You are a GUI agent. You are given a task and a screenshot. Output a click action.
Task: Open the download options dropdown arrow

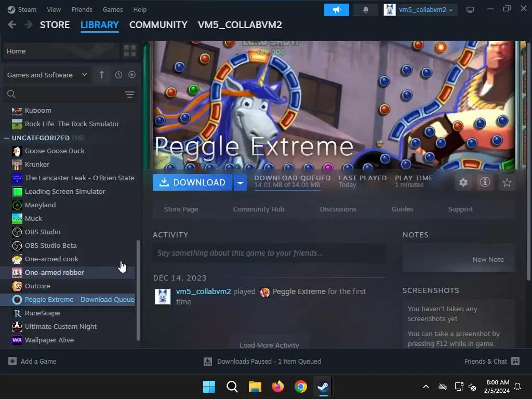[x=240, y=182]
